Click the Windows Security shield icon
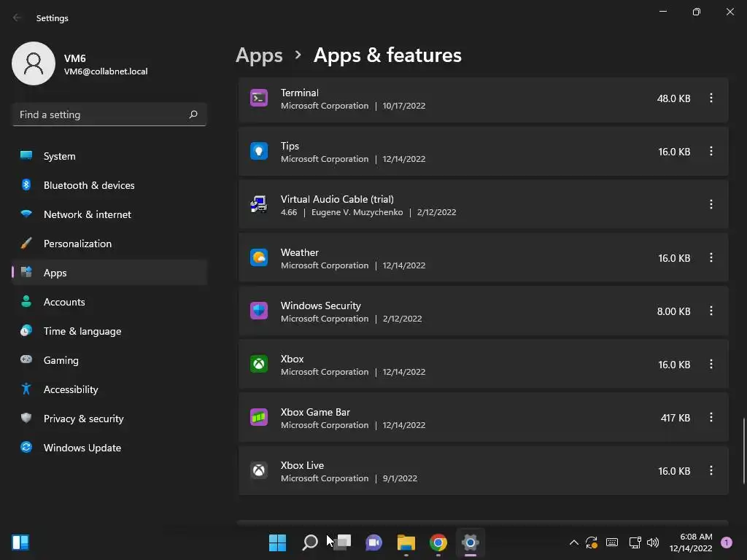 coord(259,311)
